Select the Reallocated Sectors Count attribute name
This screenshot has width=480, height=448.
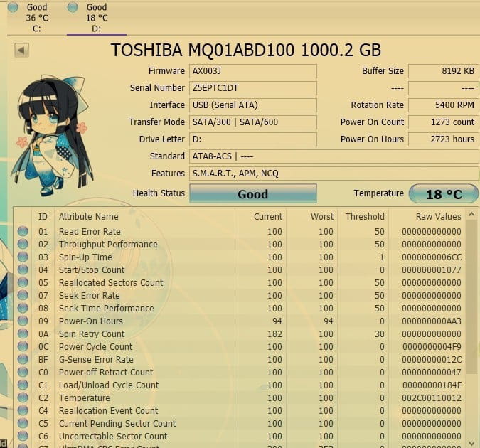coord(111,282)
